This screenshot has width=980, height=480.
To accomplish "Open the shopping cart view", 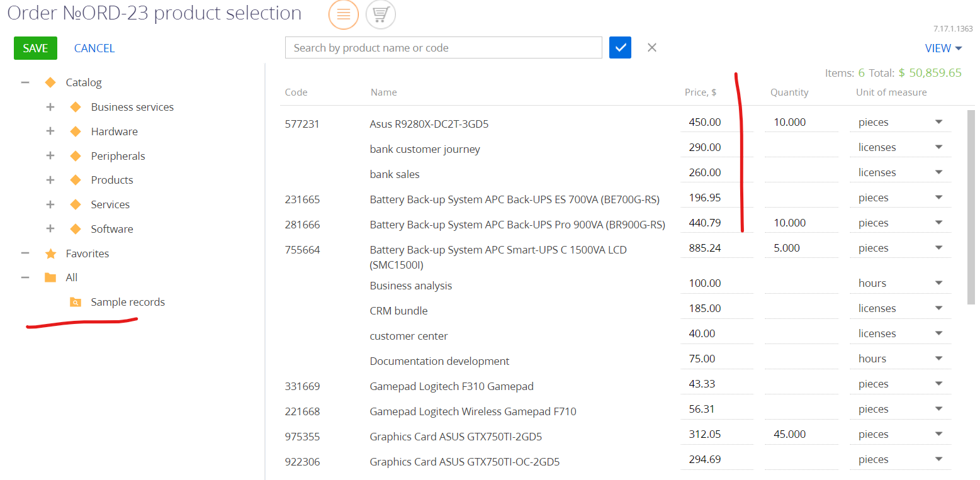I will click(x=380, y=14).
